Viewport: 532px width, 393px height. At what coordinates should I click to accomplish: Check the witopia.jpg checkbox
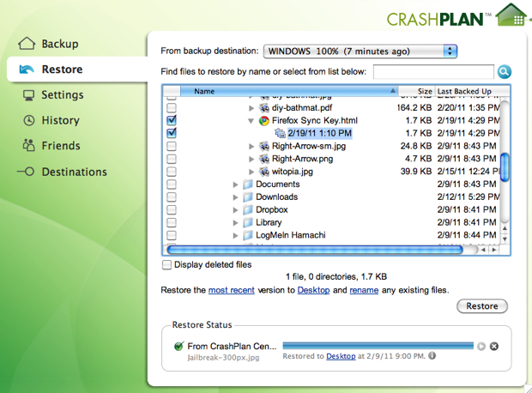(172, 172)
